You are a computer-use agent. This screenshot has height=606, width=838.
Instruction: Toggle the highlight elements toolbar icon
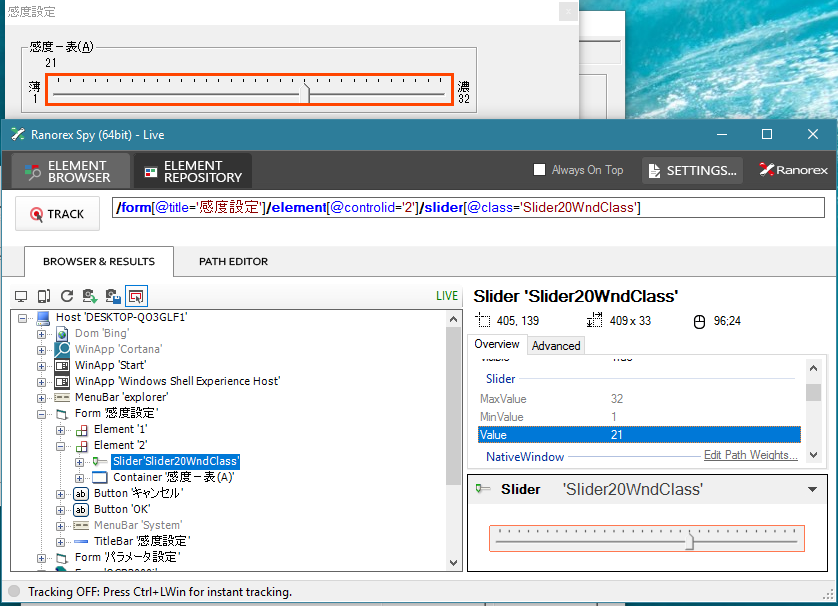136,296
